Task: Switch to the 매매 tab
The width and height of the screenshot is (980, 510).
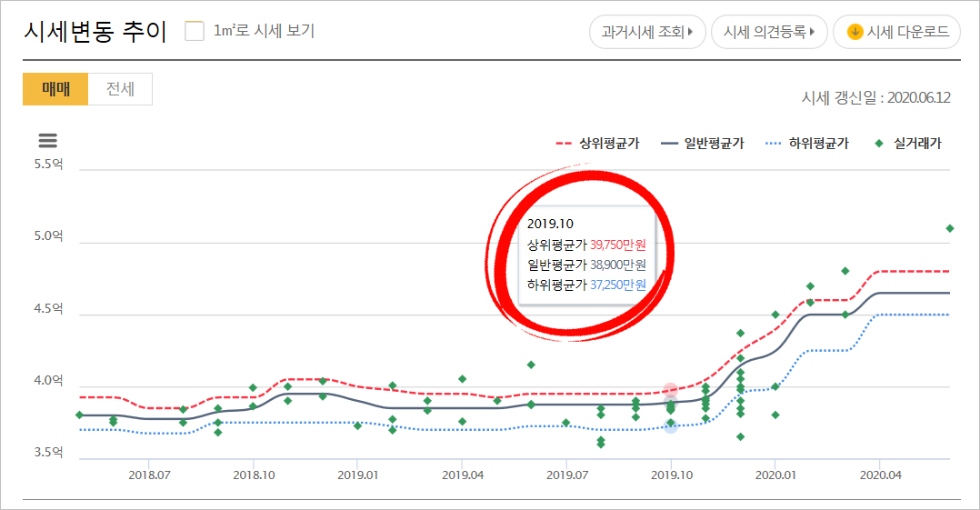Action: 55,89
